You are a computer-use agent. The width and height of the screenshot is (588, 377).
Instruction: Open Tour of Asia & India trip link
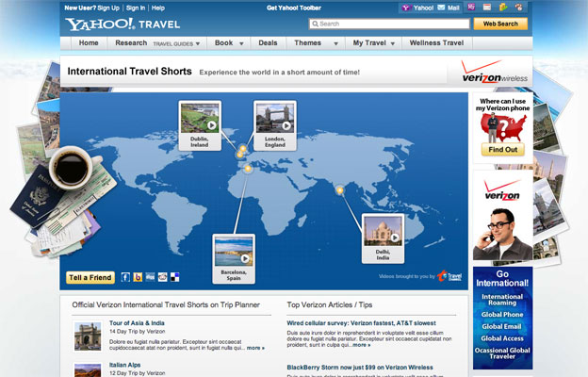[137, 323]
